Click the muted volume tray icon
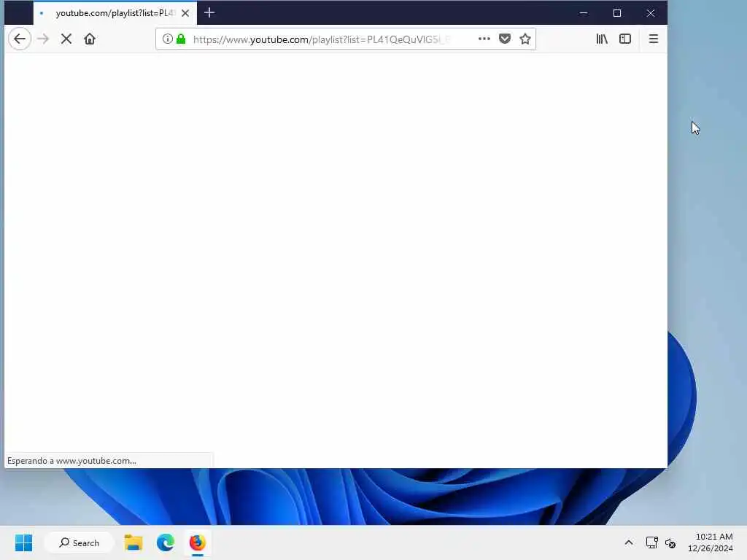 coord(670,542)
